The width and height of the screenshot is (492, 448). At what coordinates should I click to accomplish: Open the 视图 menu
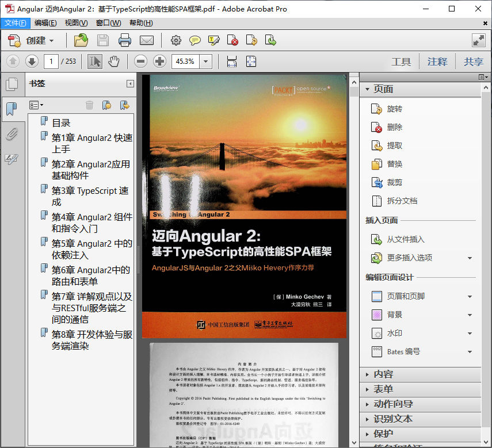tap(77, 23)
